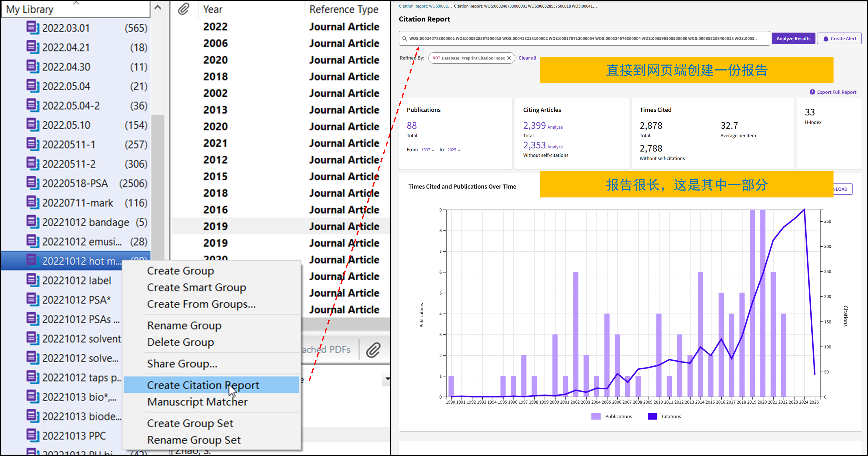Click the icon beside 20221013 PPC group
This screenshot has height=456, width=868.
click(x=33, y=436)
